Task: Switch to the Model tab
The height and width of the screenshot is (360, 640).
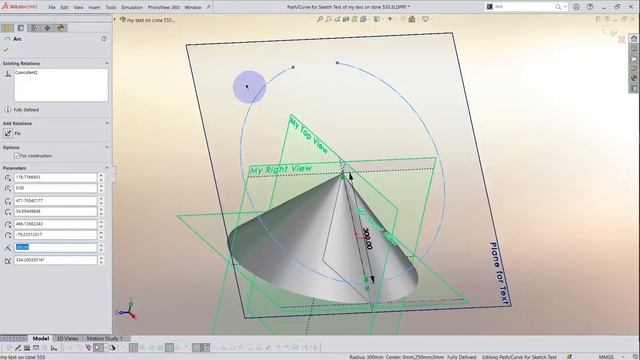Action: point(41,338)
